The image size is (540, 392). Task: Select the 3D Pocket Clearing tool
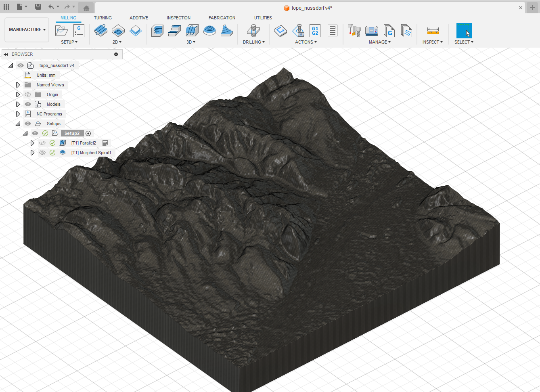(x=174, y=31)
